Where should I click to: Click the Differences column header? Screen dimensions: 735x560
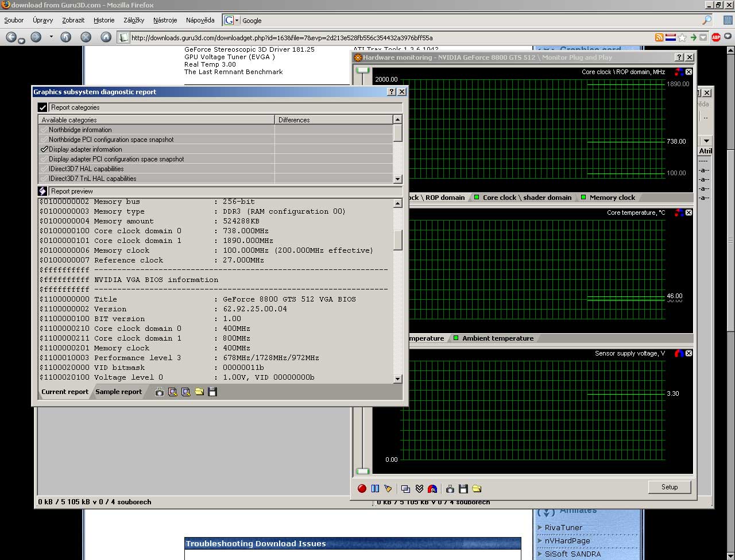334,119
